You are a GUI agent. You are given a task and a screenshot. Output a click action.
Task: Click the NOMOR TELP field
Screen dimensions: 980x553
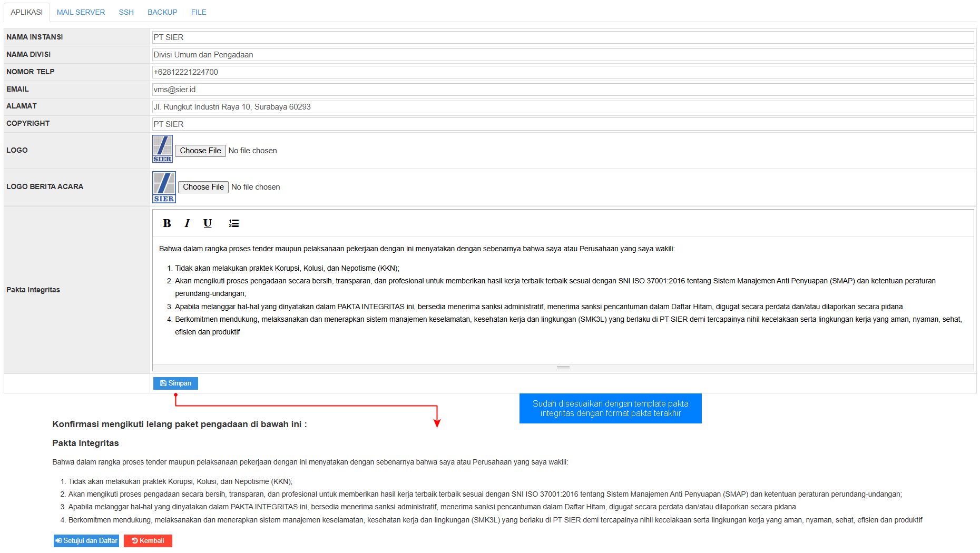tap(563, 72)
